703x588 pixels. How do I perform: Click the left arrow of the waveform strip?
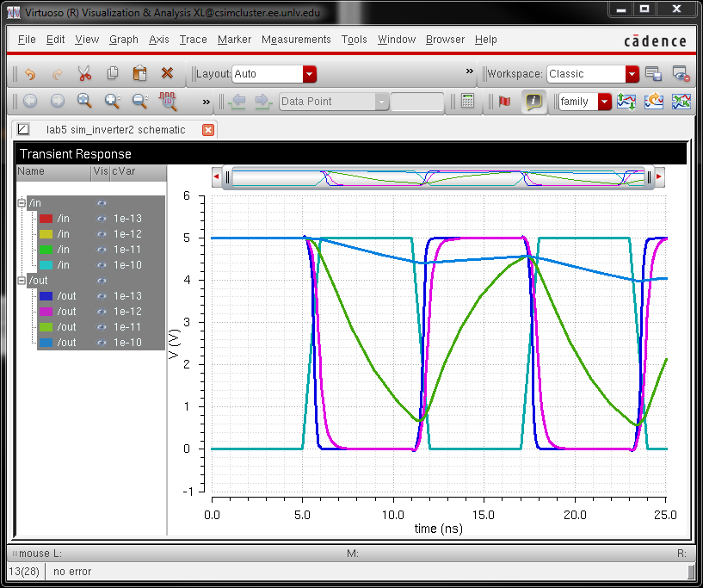pyautogui.click(x=216, y=176)
